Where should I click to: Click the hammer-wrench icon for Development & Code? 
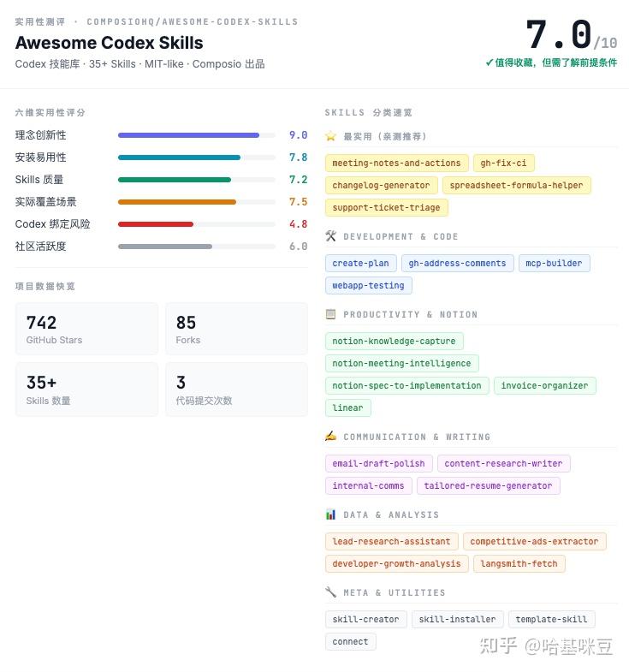(x=330, y=236)
